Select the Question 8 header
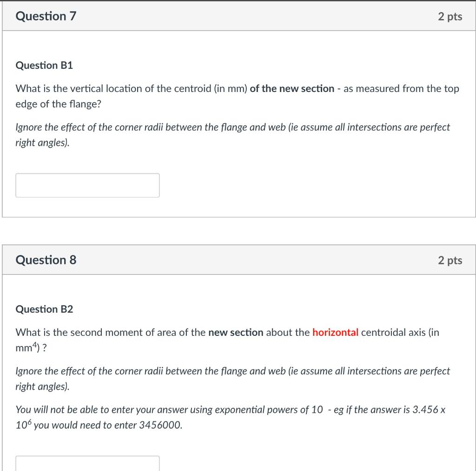 coord(46,260)
